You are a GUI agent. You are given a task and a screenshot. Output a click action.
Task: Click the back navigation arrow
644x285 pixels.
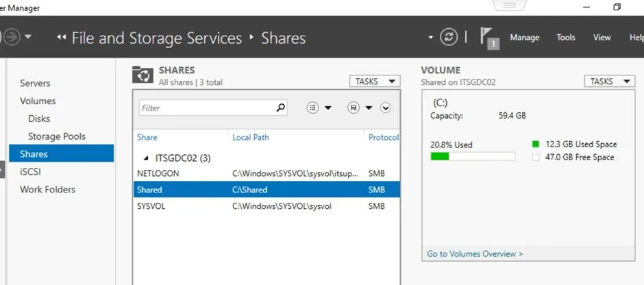point(12,37)
